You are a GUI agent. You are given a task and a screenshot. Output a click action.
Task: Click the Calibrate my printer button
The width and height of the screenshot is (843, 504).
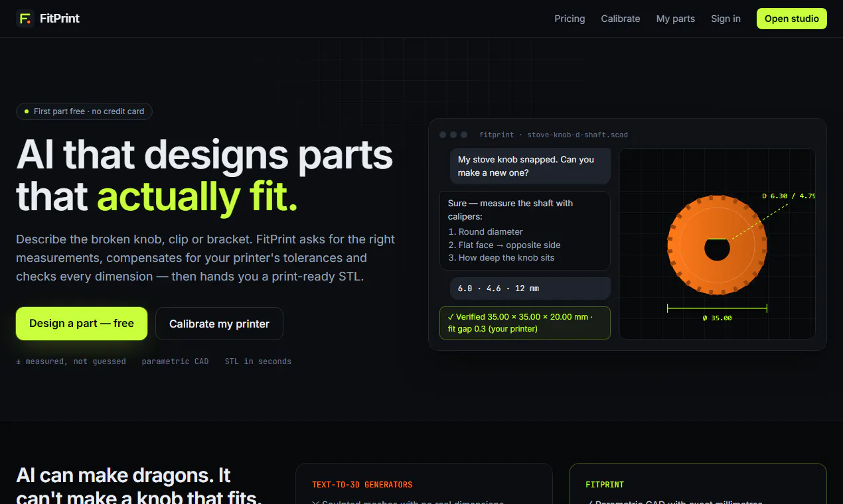pyautogui.click(x=219, y=324)
